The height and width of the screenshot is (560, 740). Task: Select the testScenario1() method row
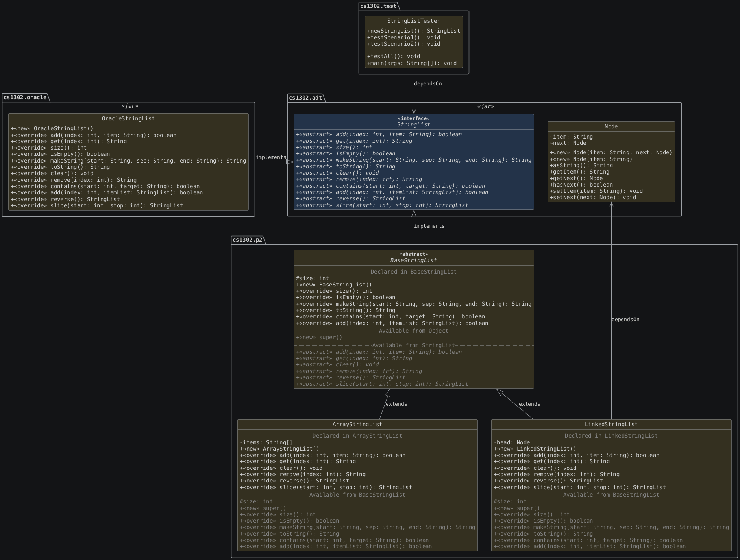tap(403, 38)
